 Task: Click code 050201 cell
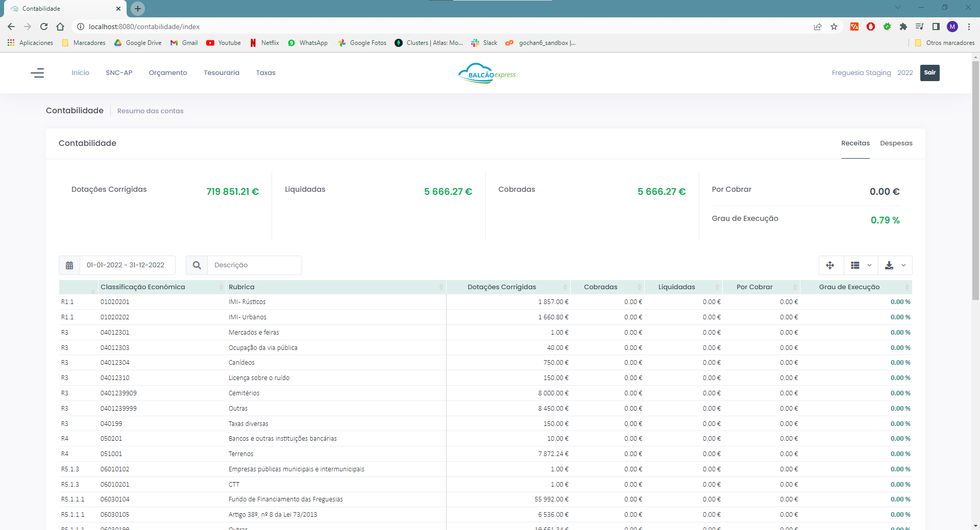tap(111, 439)
